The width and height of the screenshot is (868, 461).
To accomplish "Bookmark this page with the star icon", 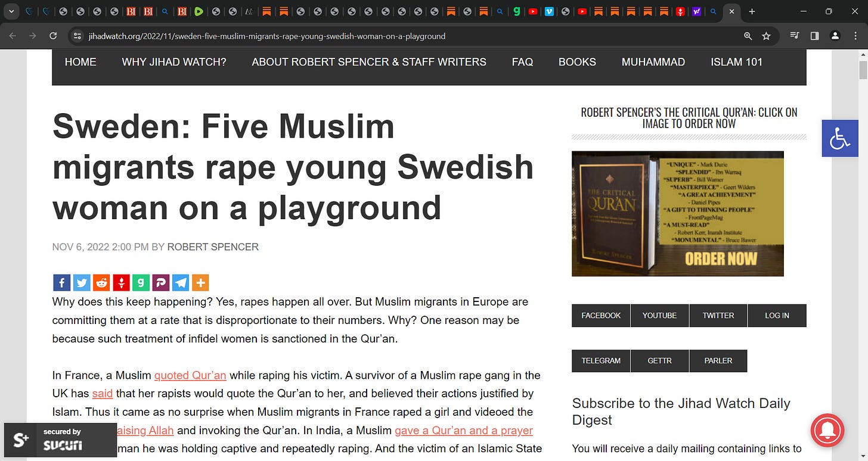I will pos(766,36).
